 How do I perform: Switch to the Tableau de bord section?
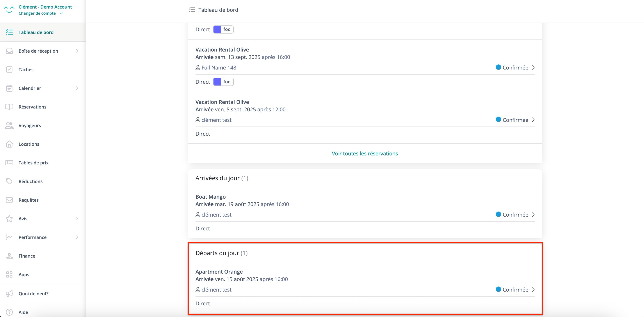36,32
